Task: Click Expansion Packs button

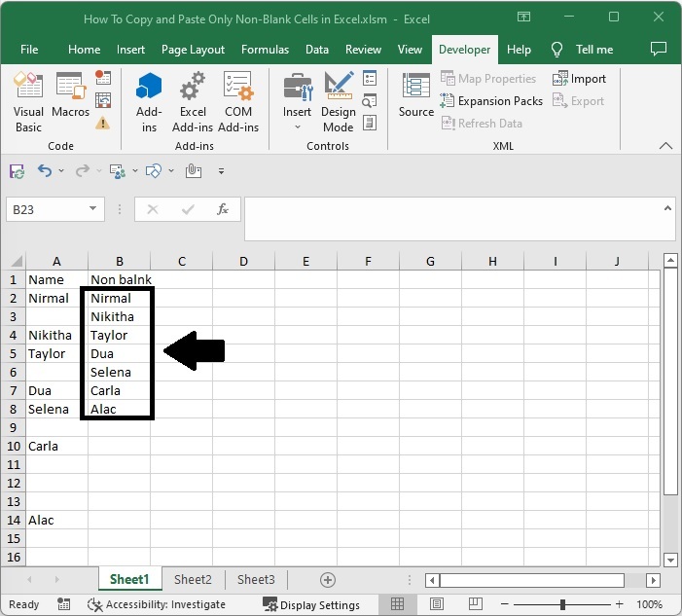Action: tap(492, 101)
